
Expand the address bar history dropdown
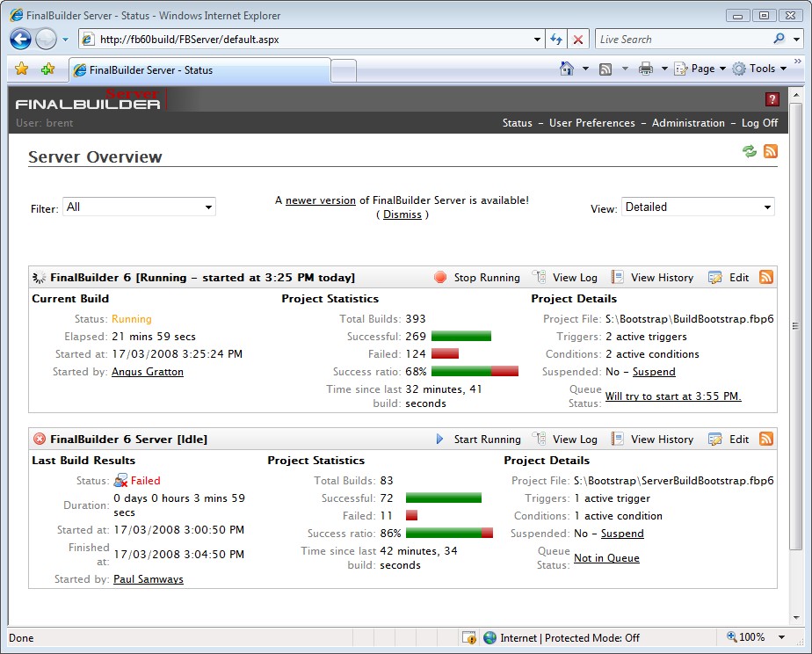pos(538,40)
